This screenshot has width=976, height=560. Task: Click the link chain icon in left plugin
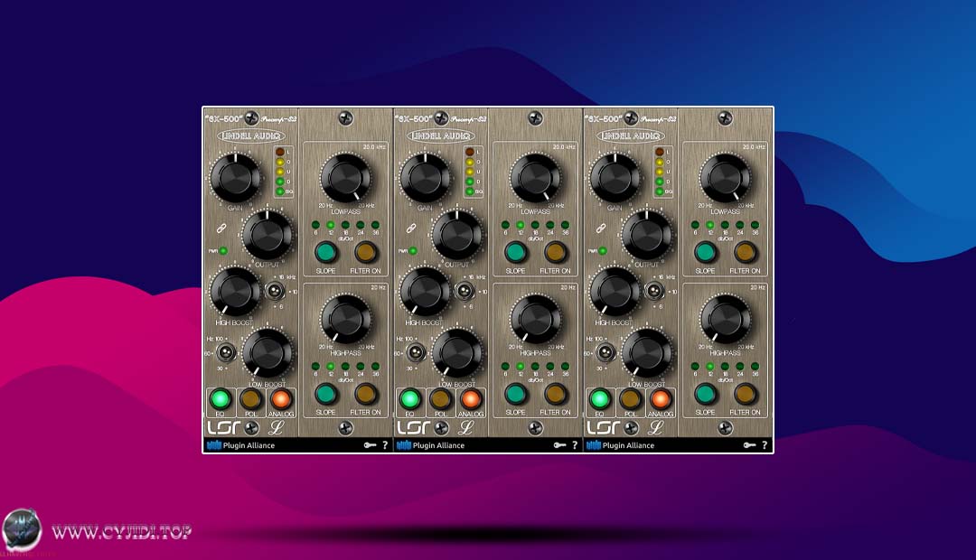point(221,229)
